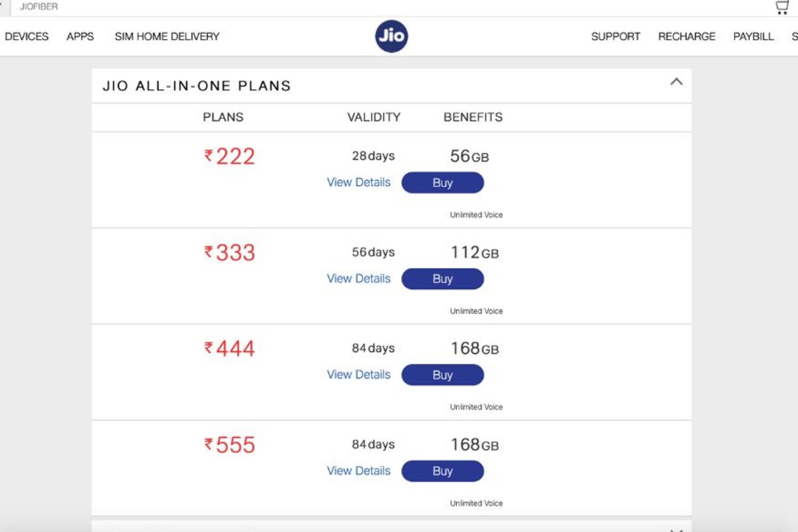Viewport: 798px width, 532px height.
Task: Buy the ₹333 plan
Action: [x=442, y=279]
